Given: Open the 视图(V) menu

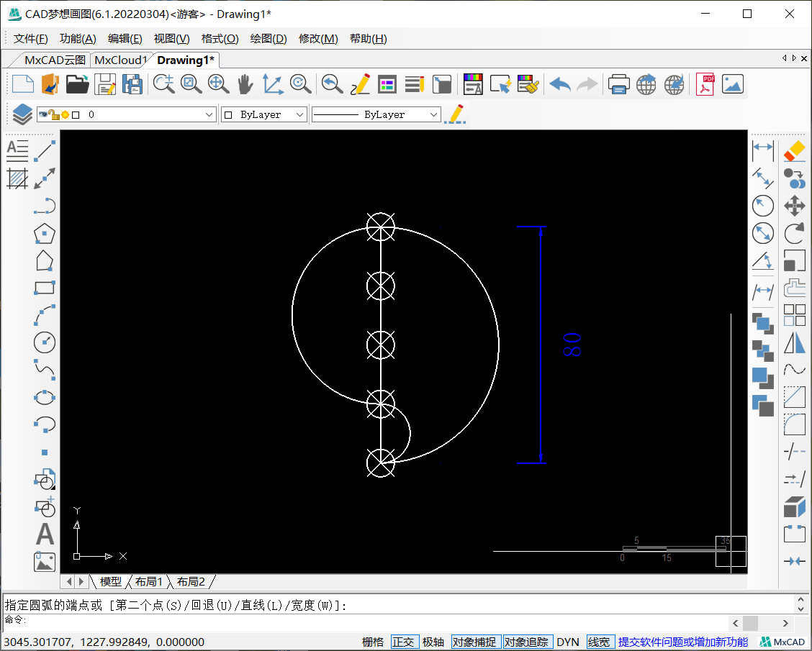Looking at the screenshot, I should pyautogui.click(x=171, y=39).
